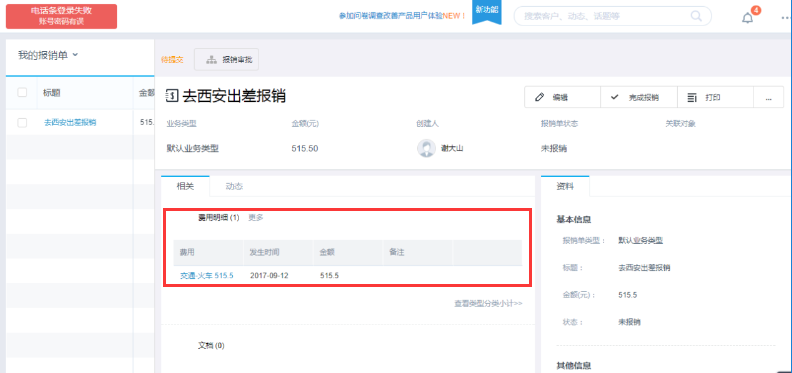The height and width of the screenshot is (373, 792).
Task: Click the search magnifier icon
Action: coord(696,16)
